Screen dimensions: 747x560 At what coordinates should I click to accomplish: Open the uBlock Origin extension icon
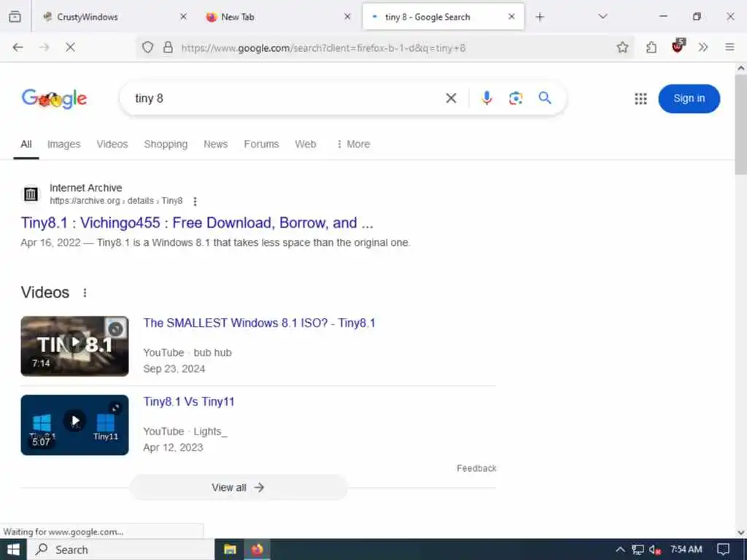(x=678, y=46)
